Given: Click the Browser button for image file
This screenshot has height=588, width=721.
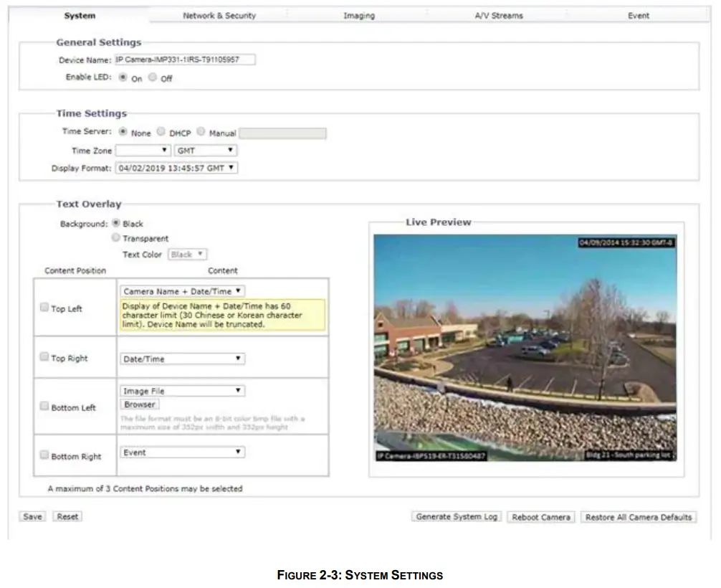Looking at the screenshot, I should pos(140,404).
